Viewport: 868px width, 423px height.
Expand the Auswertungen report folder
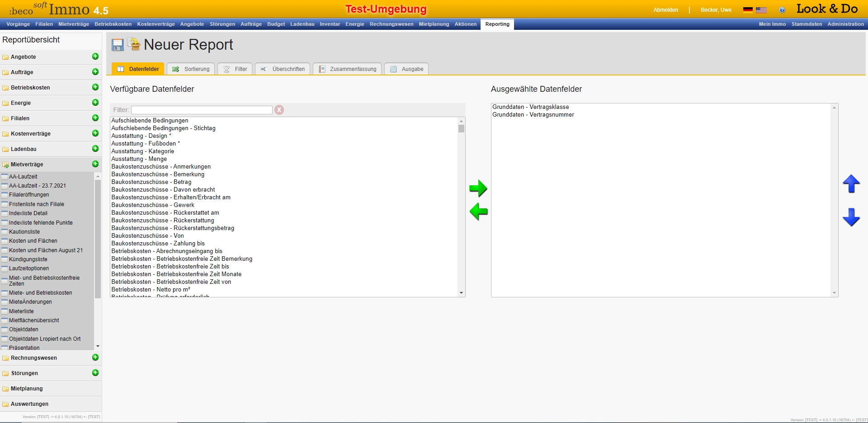[29, 404]
